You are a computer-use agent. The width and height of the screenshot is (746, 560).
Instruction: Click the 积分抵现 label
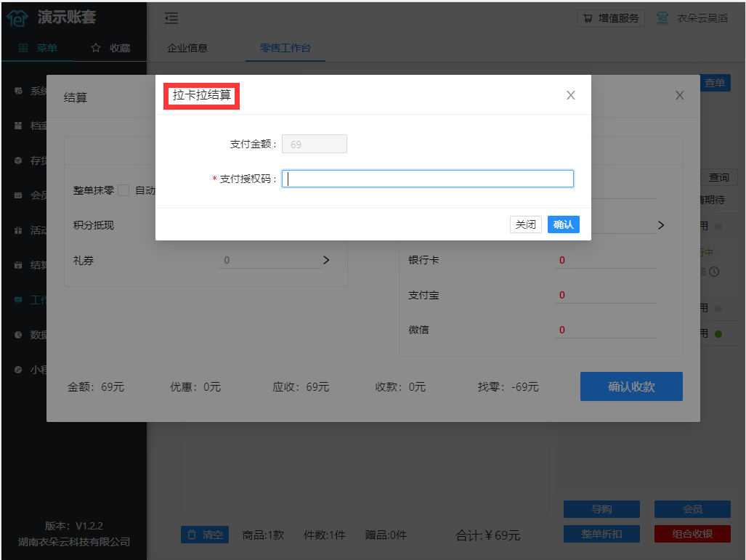pos(94,225)
